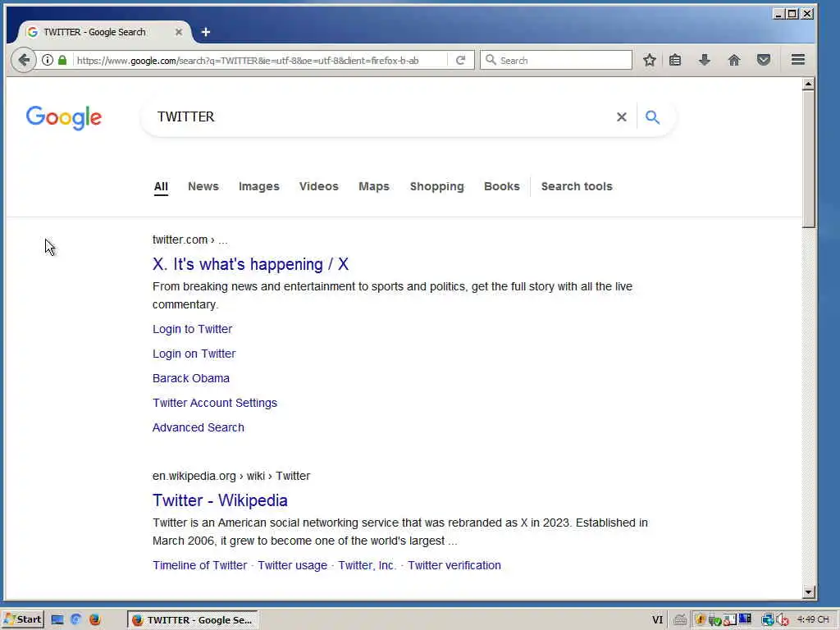Go to the Firefox home page icon
The height and width of the screenshot is (630, 840).
734,60
